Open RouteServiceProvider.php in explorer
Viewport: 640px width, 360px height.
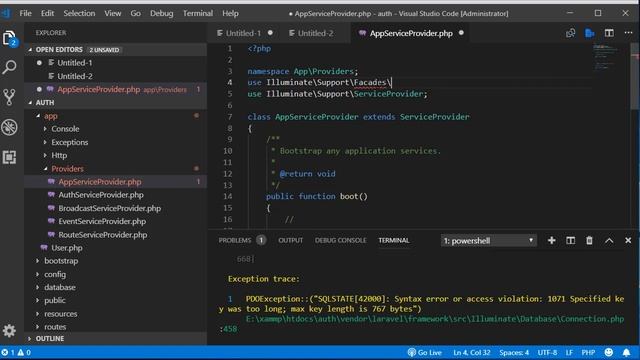[x=102, y=235]
